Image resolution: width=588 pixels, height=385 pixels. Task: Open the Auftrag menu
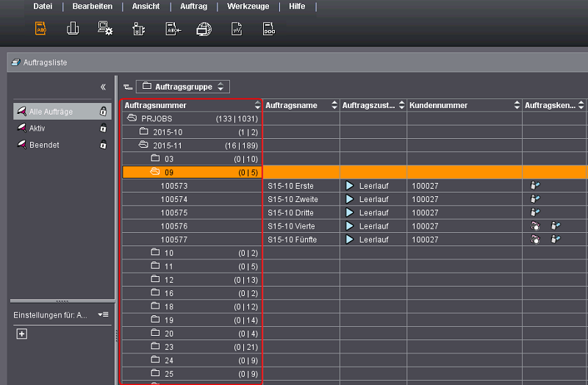coord(193,7)
